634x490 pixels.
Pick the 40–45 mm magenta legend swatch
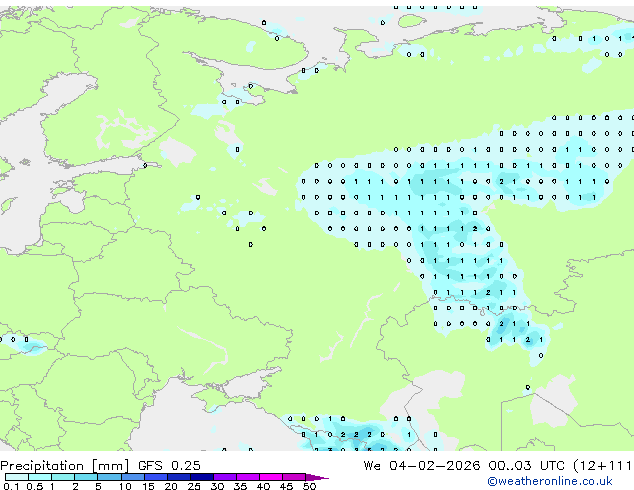271,477
